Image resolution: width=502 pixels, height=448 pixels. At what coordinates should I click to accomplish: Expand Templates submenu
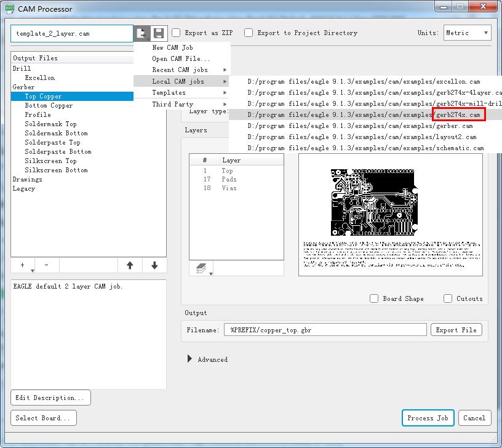(x=182, y=92)
